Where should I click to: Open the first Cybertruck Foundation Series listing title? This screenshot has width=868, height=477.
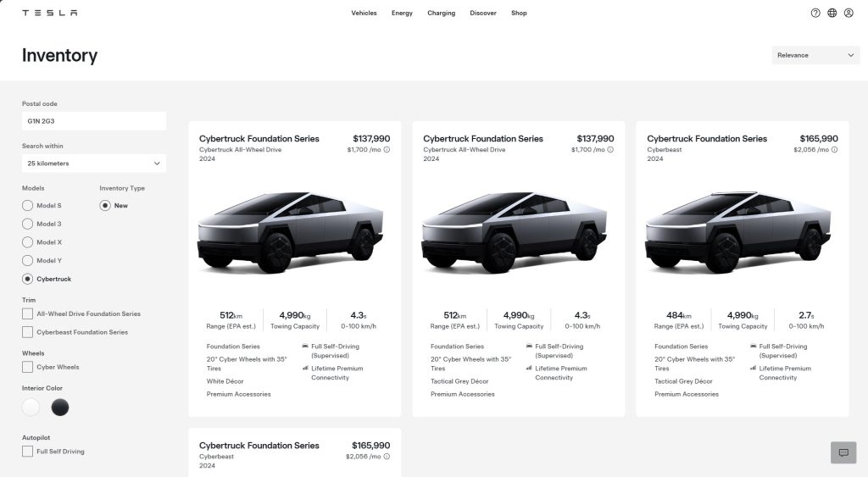(x=259, y=139)
